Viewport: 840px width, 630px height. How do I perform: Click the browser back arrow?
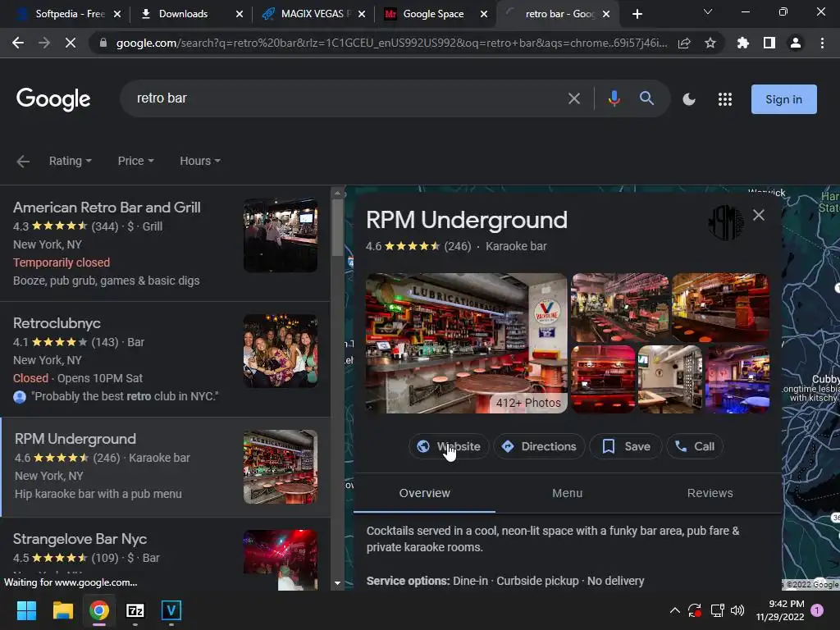18,43
